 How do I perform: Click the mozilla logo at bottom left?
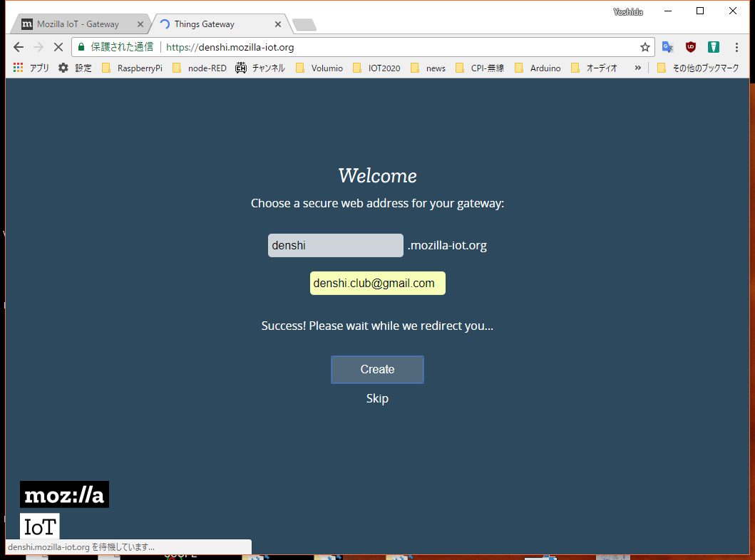coord(64,494)
